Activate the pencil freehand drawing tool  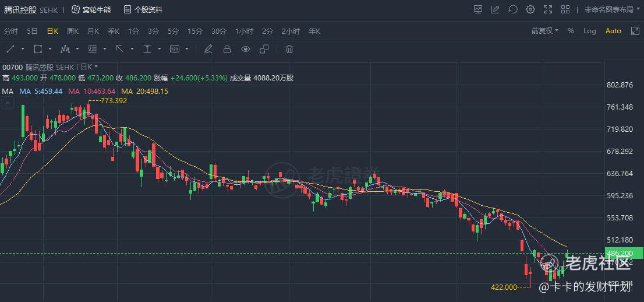click(208, 50)
